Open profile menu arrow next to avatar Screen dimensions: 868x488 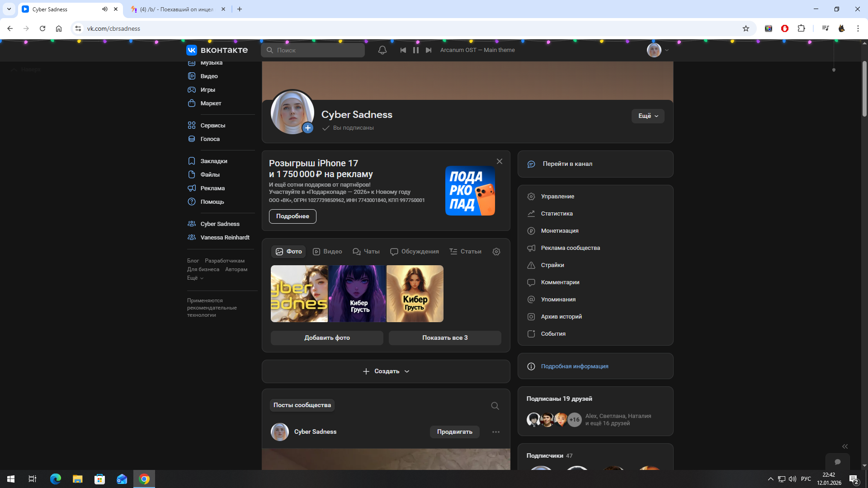coord(667,51)
